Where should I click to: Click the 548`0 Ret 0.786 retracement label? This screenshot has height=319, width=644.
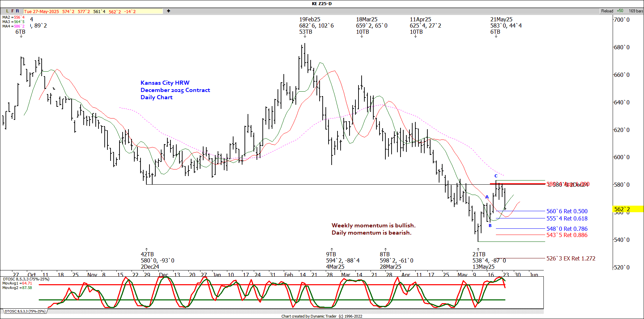coord(567,229)
